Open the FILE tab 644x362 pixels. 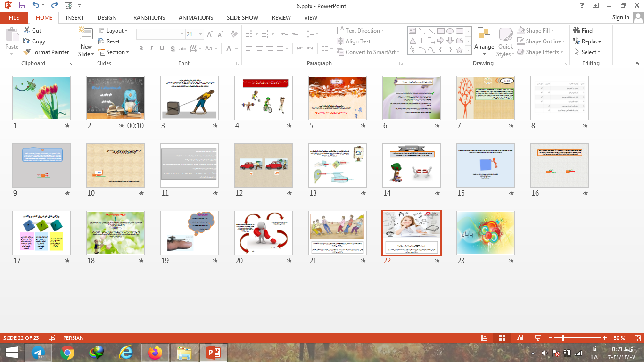click(x=14, y=17)
